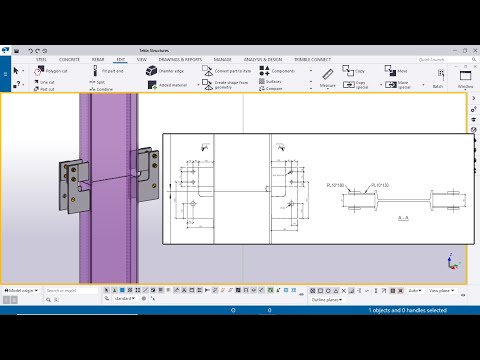Screen dimensions: 480x360
Task: Select the Chamfer edge tool
Action: [x=165, y=71]
